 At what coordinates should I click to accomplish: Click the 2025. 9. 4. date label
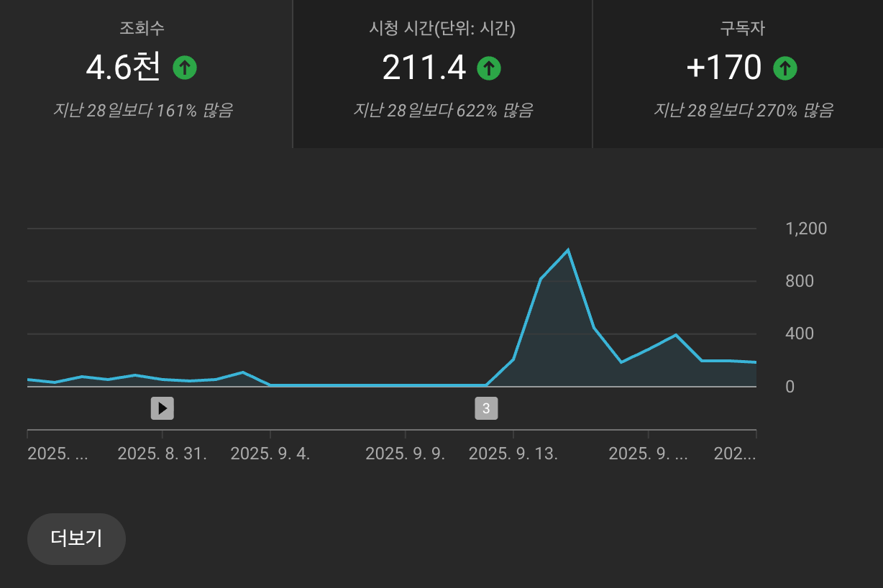click(x=270, y=454)
